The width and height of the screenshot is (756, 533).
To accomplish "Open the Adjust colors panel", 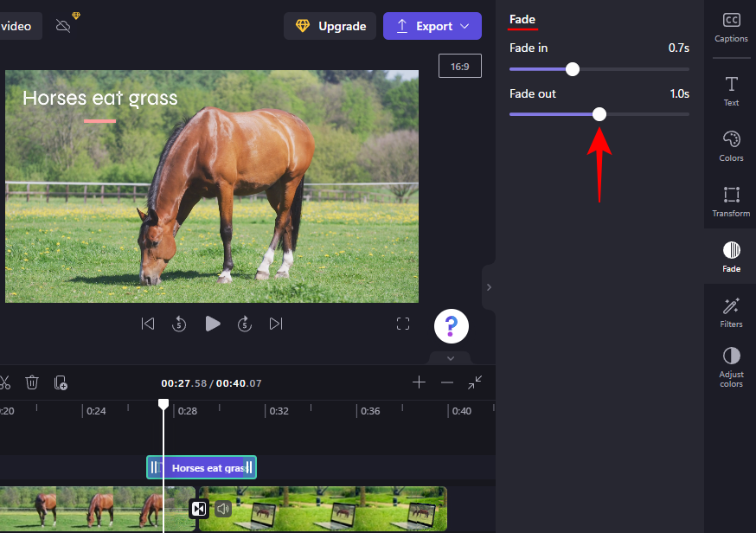I will 731,364.
